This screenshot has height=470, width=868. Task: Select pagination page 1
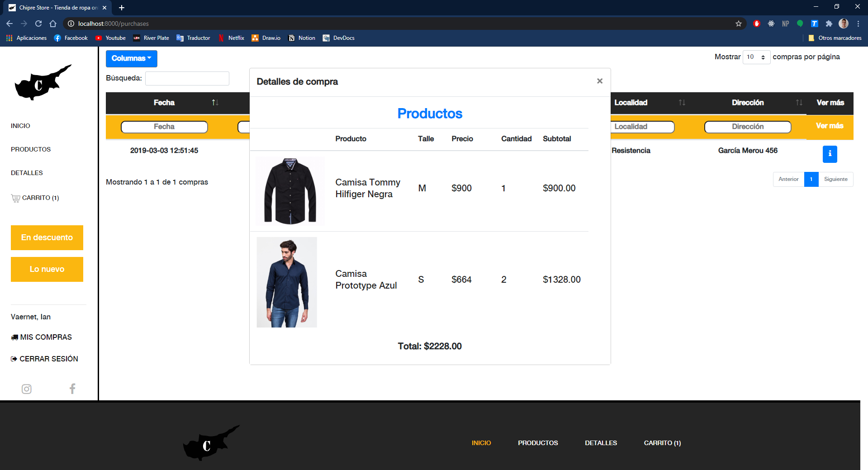pos(811,179)
